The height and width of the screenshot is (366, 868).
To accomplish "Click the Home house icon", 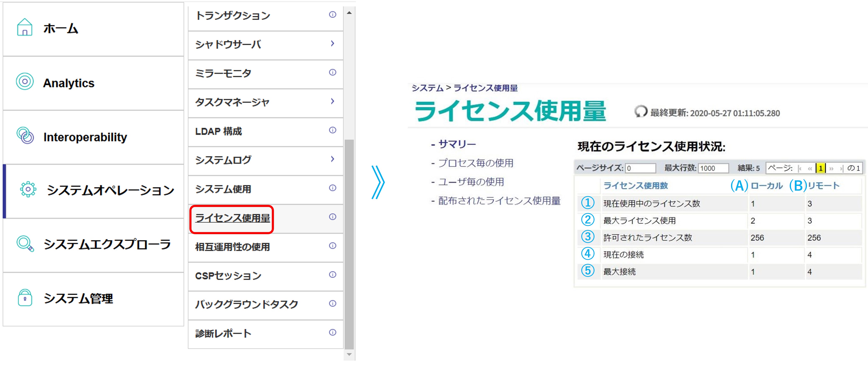I will click(x=25, y=27).
